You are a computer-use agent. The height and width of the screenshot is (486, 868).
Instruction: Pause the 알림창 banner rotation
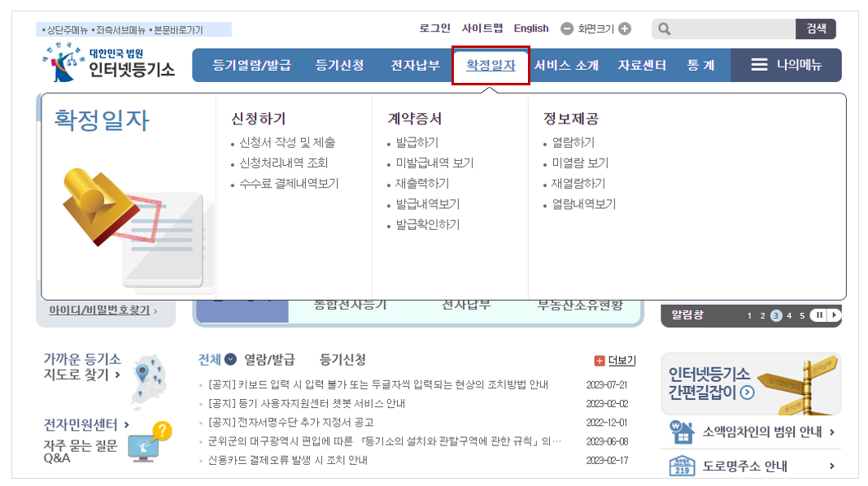pyautogui.click(x=818, y=315)
